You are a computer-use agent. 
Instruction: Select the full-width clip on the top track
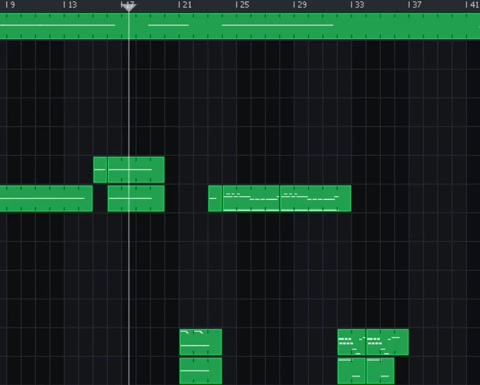(x=240, y=26)
